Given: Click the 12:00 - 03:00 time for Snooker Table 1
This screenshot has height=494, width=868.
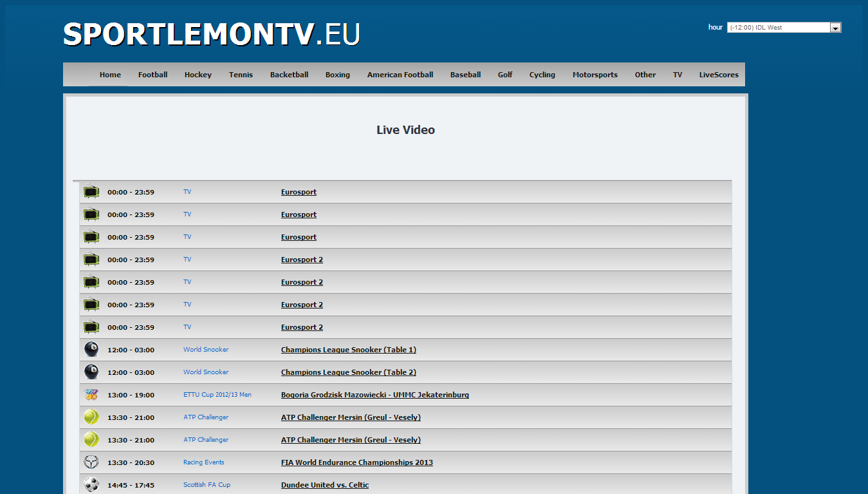Looking at the screenshot, I should [x=131, y=350].
